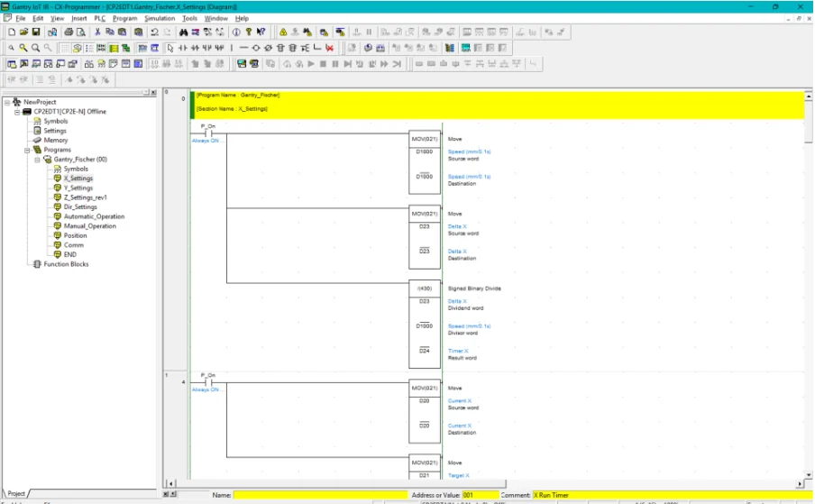The image size is (815, 504).
Task: Open the Program menu
Action: (124, 18)
